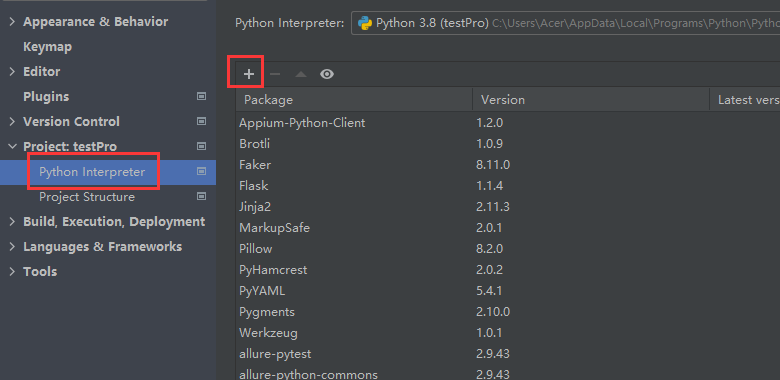This screenshot has height=380, width=780.
Task: Click the project-level icon beside Version Control
Action: click(x=201, y=121)
